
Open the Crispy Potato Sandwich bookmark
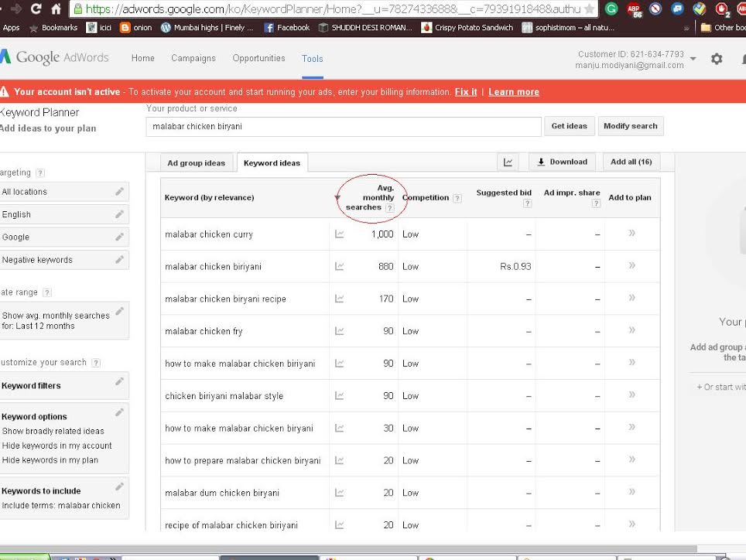[x=467, y=28]
